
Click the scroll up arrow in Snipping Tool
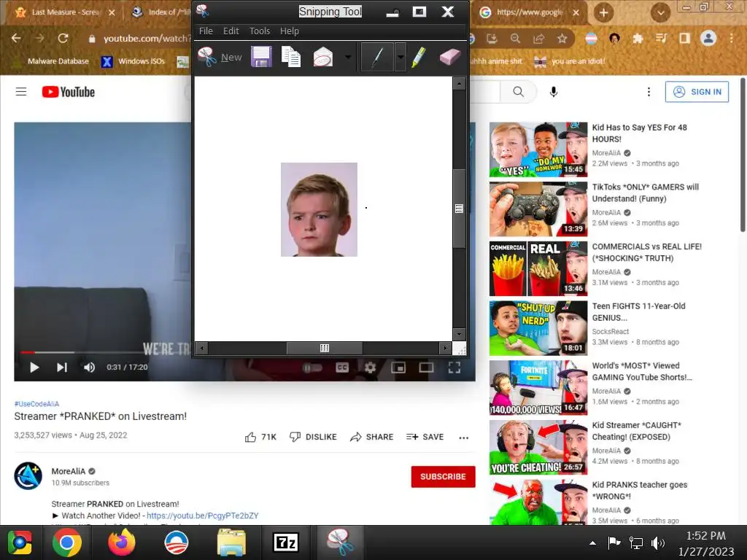click(x=459, y=84)
